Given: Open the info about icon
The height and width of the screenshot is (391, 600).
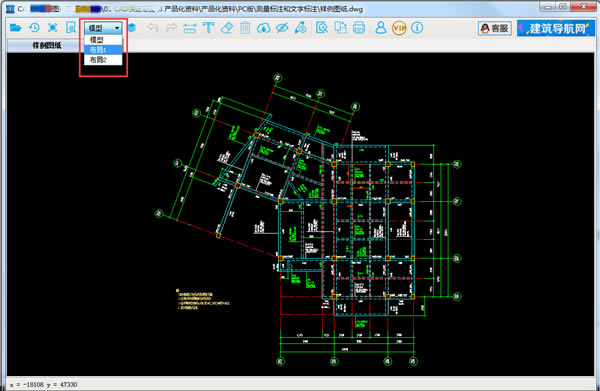Looking at the screenshot, I should tap(417, 28).
